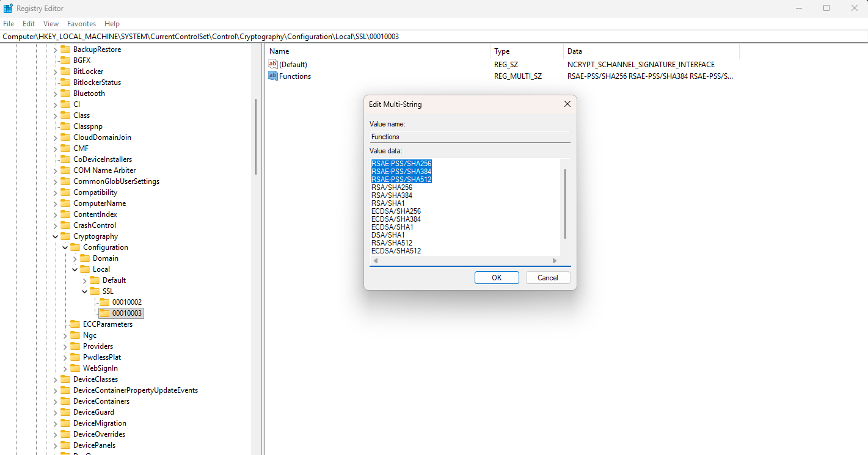Click the Value data vertical scrollbar
The width and height of the screenshot is (868, 455).
(565, 205)
